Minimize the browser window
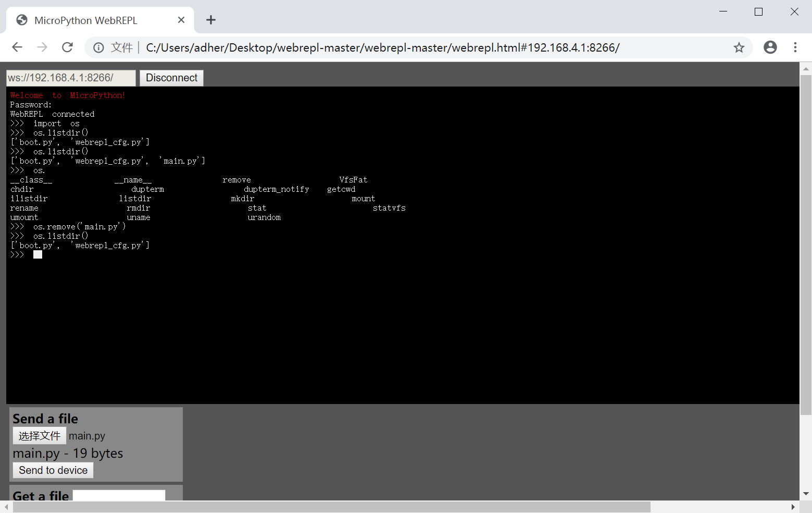This screenshot has width=812, height=513. coord(723,11)
